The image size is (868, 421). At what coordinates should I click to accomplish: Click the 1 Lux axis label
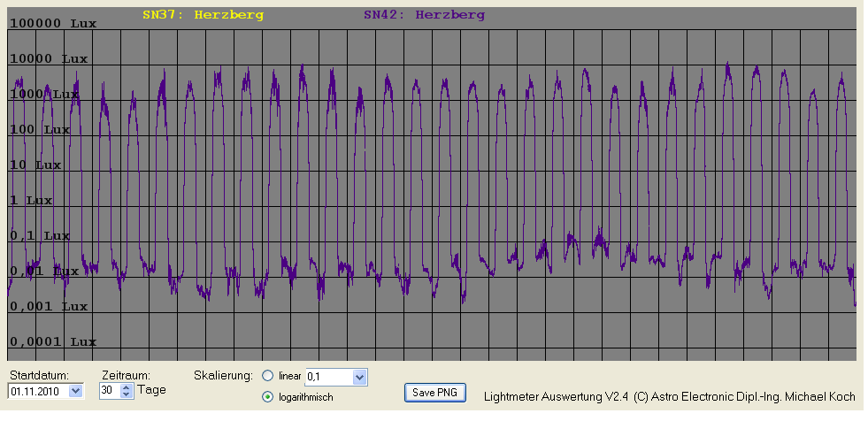(31, 201)
